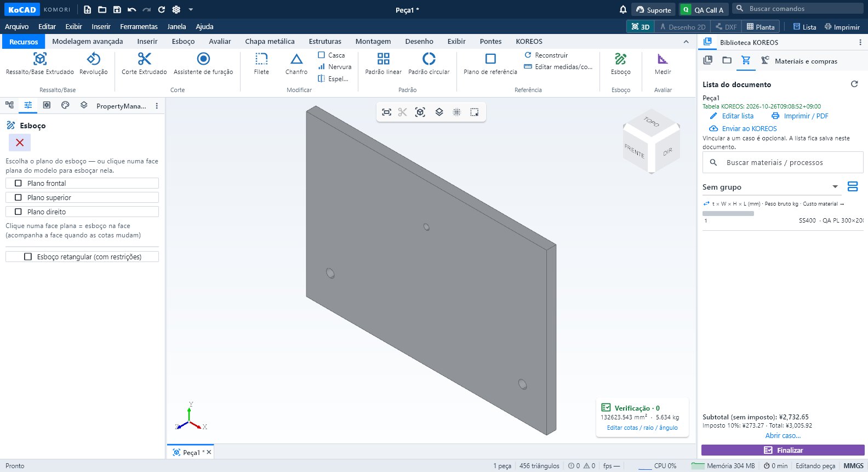
Task: Select the Ressalto/Base Extrudado tool
Action: click(x=40, y=64)
